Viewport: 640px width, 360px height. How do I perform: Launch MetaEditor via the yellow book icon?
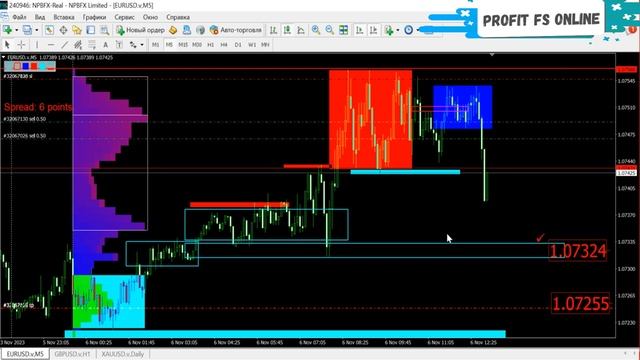point(173,30)
